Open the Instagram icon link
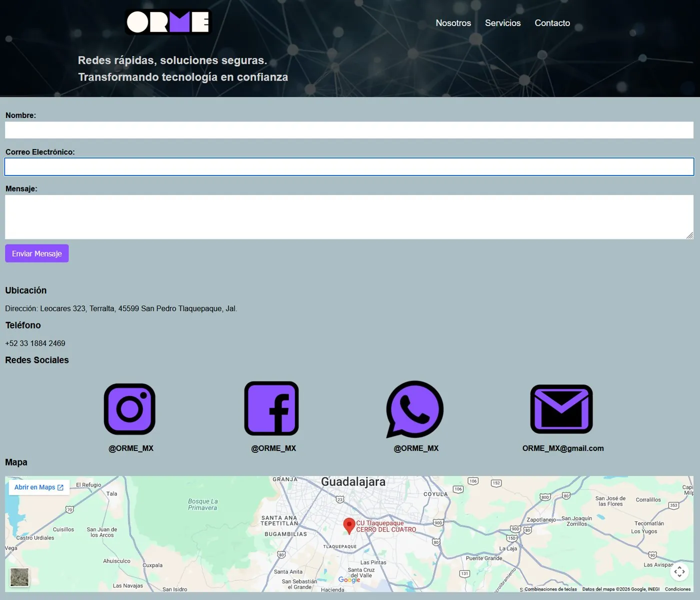 (130, 409)
